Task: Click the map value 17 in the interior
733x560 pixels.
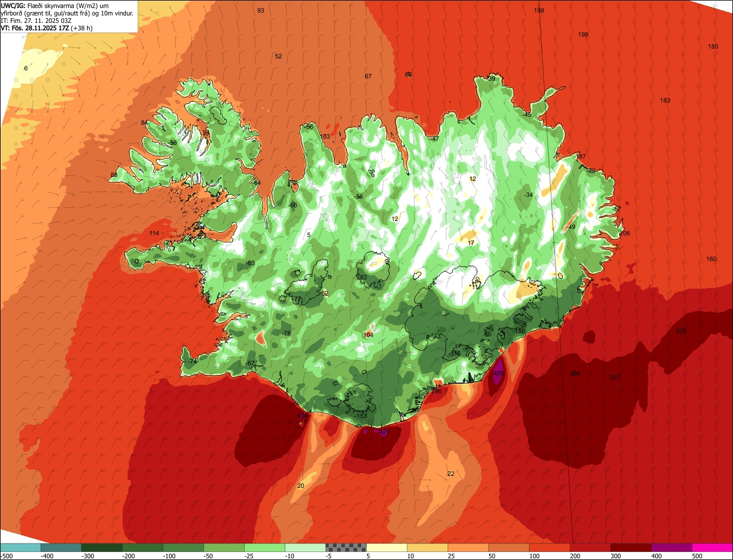Action: tap(471, 243)
